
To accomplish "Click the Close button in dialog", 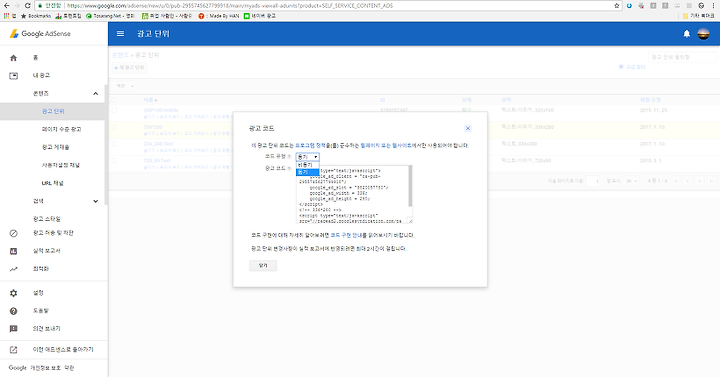I will point(263,265).
